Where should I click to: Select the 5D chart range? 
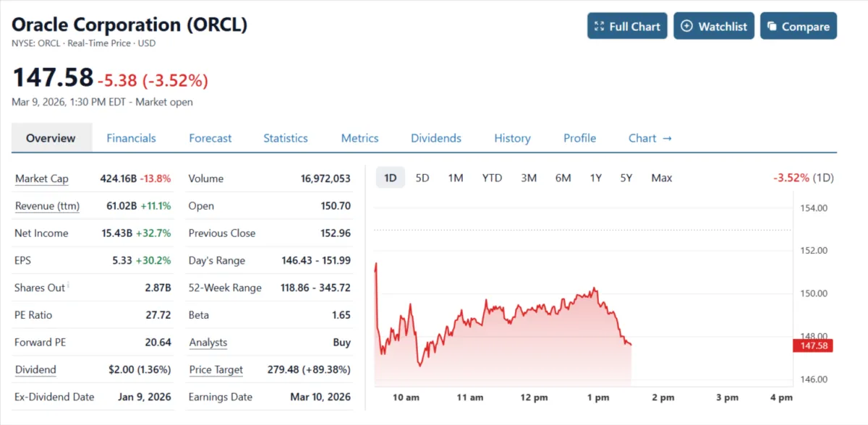pos(422,177)
